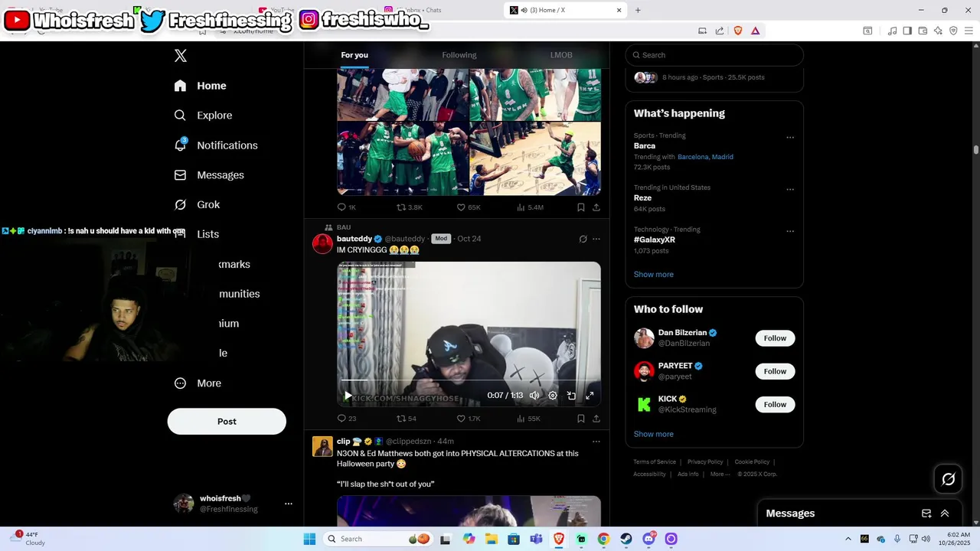The width and height of the screenshot is (980, 551).
Task: Switch to the Following tab
Action: [459, 55]
